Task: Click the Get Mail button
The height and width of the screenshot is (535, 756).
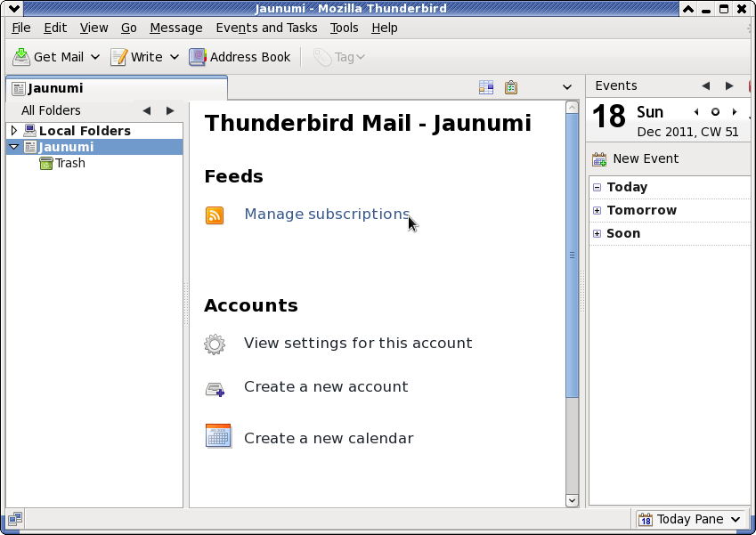Action: click(48, 57)
